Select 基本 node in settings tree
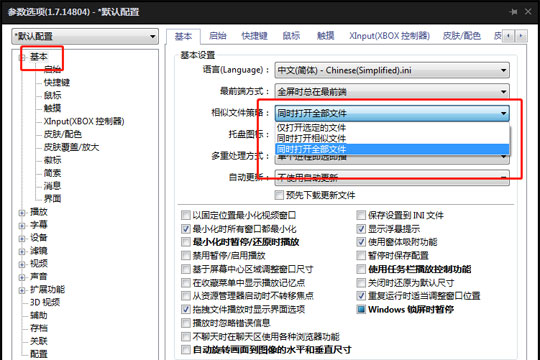This screenshot has width=540, height=360. 39,56
